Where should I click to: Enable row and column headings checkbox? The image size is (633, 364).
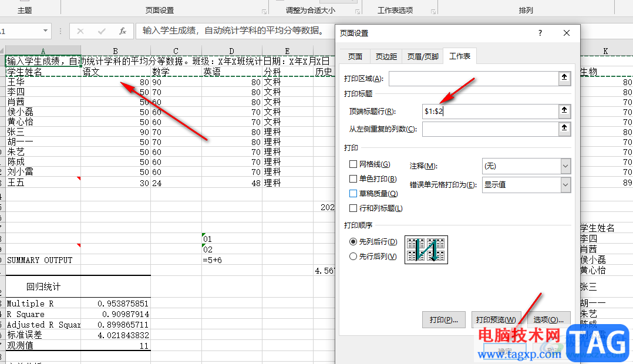point(353,208)
